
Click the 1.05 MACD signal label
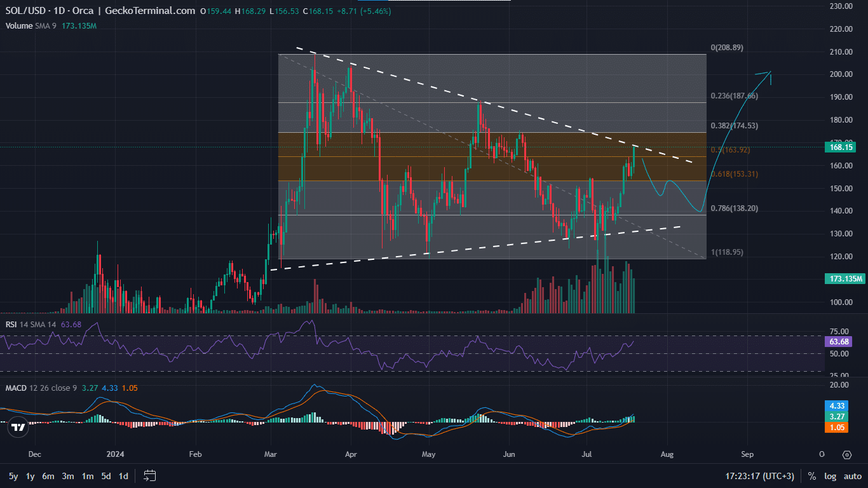click(x=836, y=428)
